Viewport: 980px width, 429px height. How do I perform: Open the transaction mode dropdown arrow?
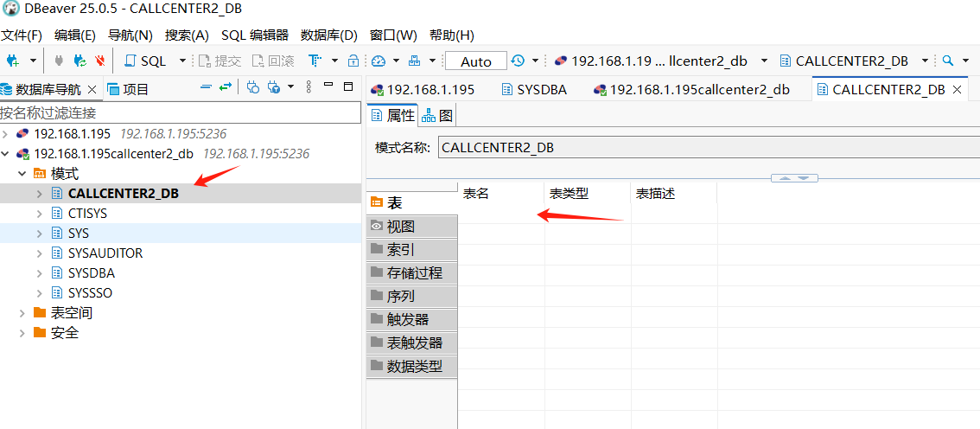[334, 61]
